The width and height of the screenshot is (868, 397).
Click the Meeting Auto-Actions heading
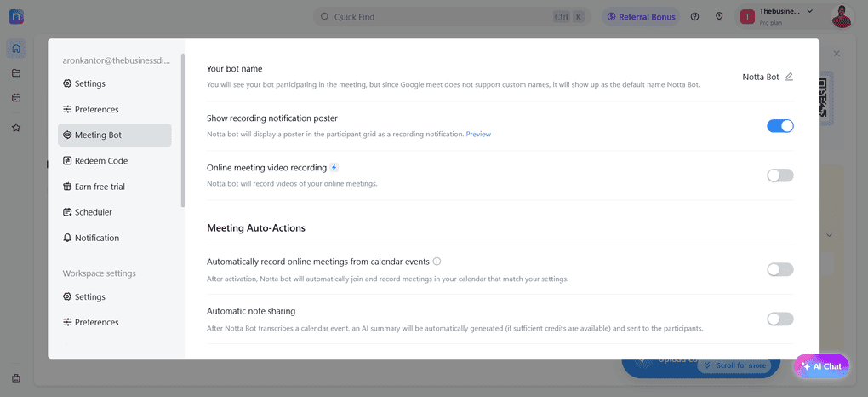pyautogui.click(x=256, y=227)
